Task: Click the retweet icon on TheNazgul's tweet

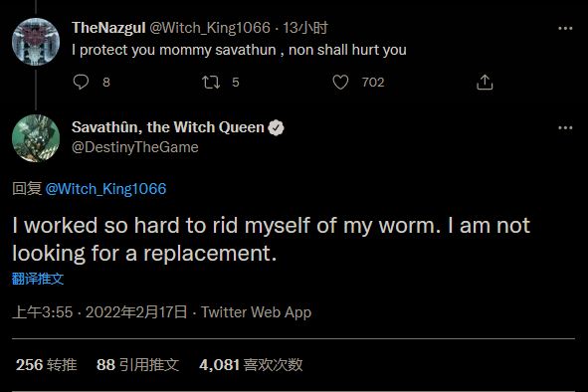Action: [x=211, y=82]
